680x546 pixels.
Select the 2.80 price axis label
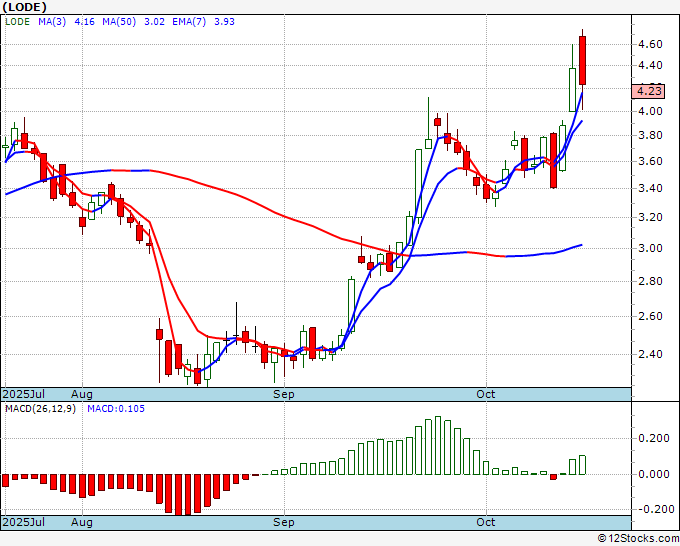(x=650, y=281)
